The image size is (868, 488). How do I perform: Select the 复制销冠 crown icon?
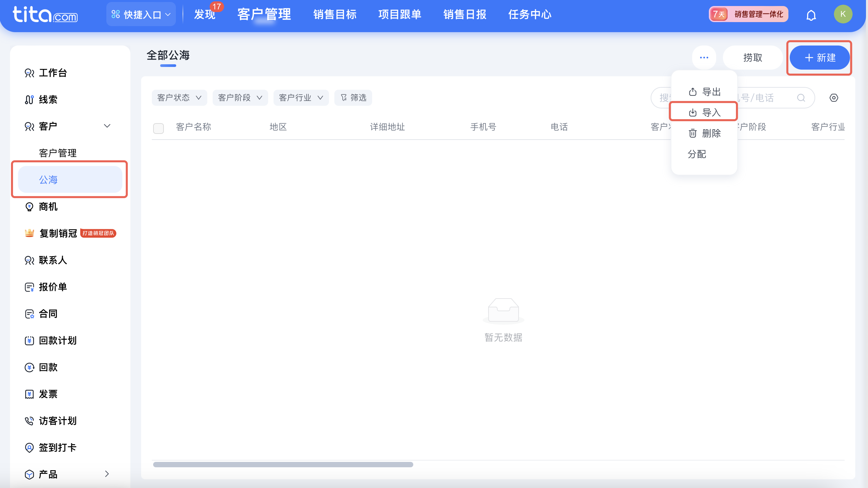tap(29, 233)
